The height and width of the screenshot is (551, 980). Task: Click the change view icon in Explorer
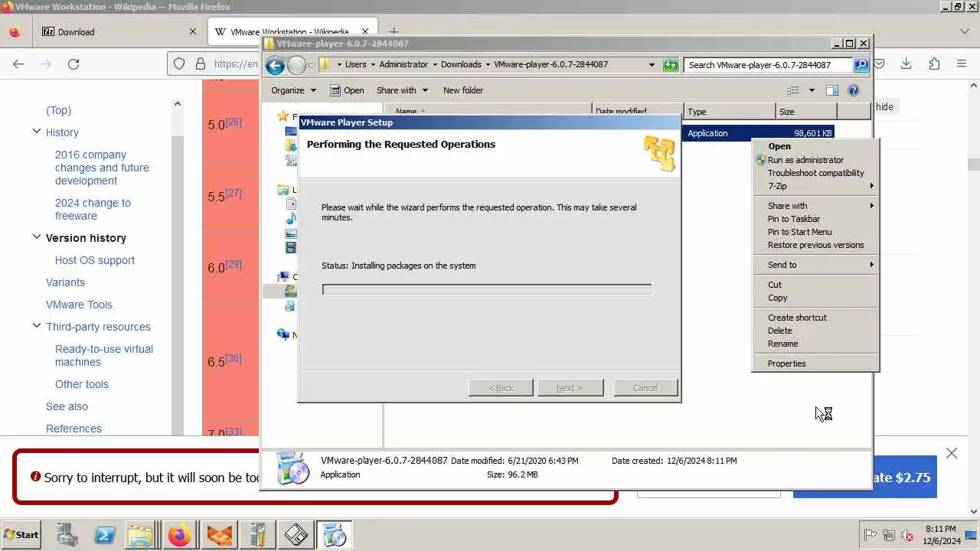click(x=794, y=90)
